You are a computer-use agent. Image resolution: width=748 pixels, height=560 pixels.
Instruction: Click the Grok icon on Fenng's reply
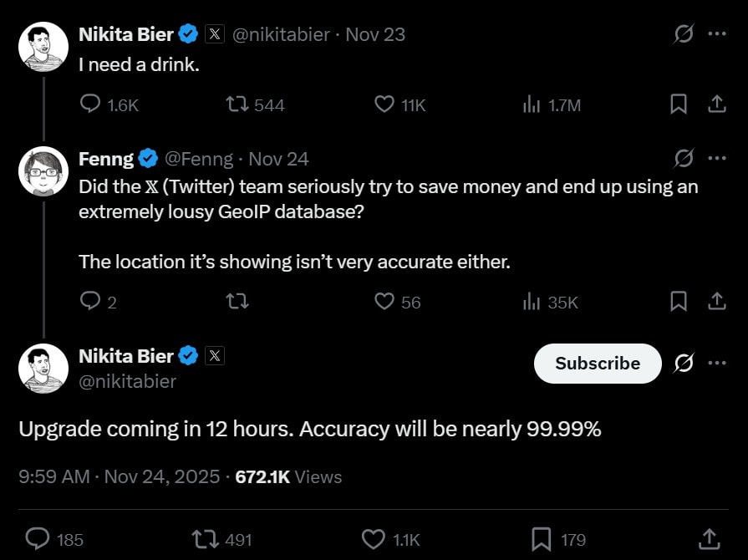pyautogui.click(x=684, y=157)
